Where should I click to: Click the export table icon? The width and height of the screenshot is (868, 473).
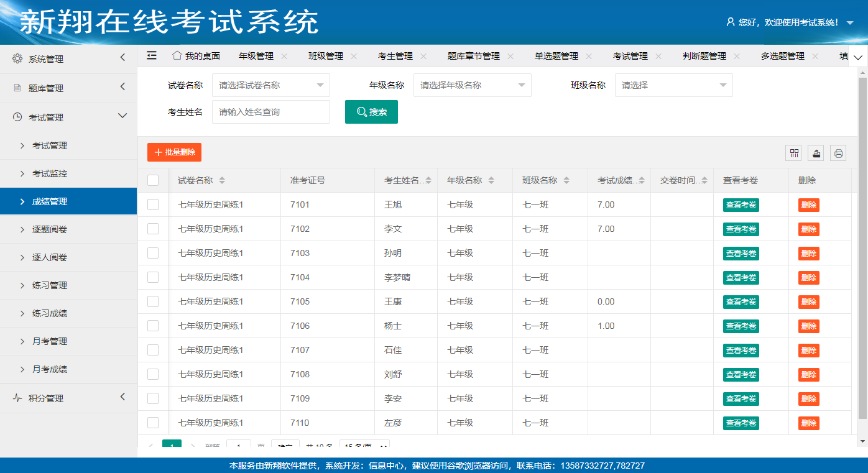point(816,153)
